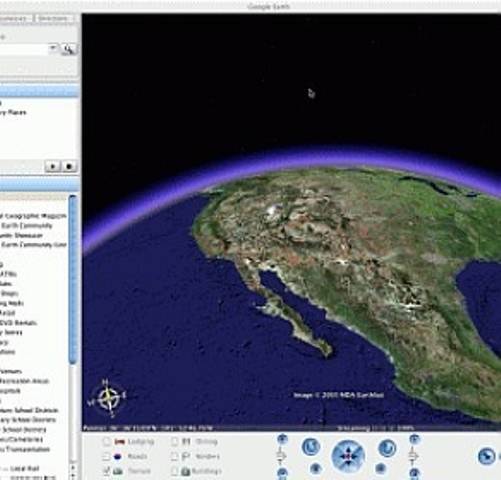
Task: Click the round arrow button at far right
Action: pos(486,456)
